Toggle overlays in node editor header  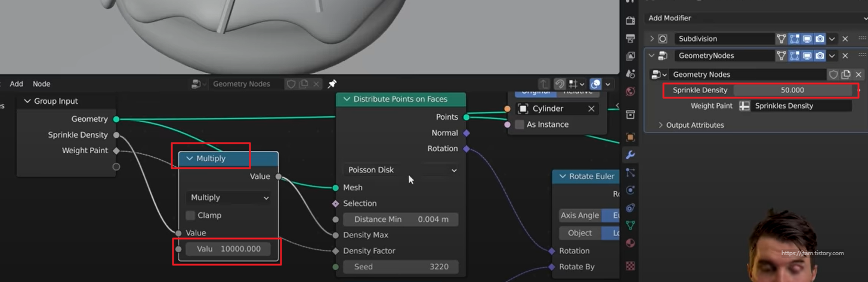(595, 84)
